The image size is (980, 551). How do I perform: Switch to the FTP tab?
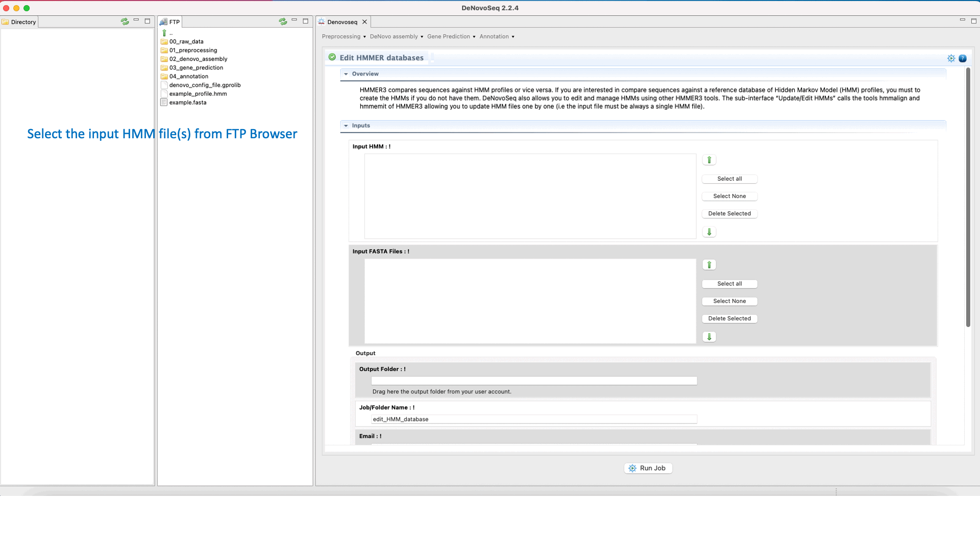pyautogui.click(x=170, y=22)
